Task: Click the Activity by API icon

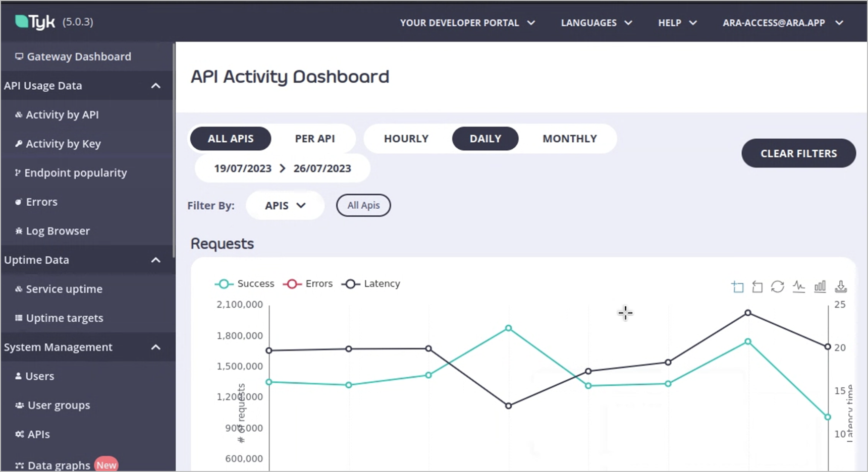Action: 19,114
